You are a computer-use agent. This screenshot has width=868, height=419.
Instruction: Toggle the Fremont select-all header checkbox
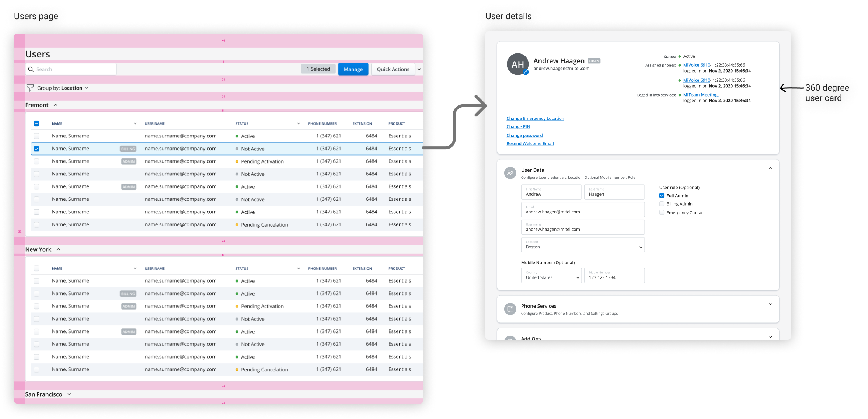pos(36,123)
